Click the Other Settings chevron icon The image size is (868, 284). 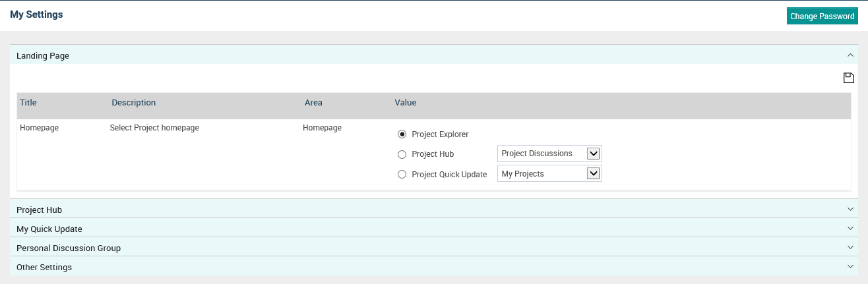(x=850, y=266)
